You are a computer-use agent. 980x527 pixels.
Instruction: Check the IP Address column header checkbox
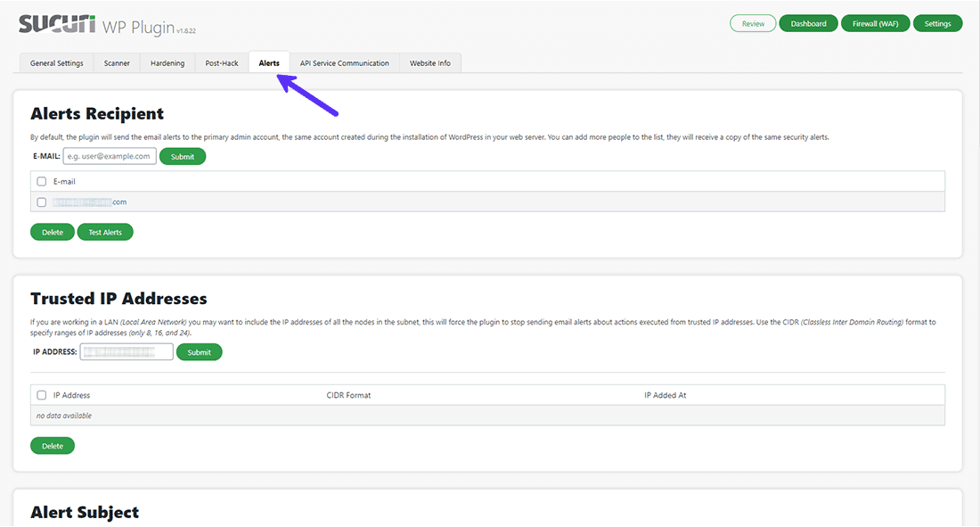coord(41,395)
